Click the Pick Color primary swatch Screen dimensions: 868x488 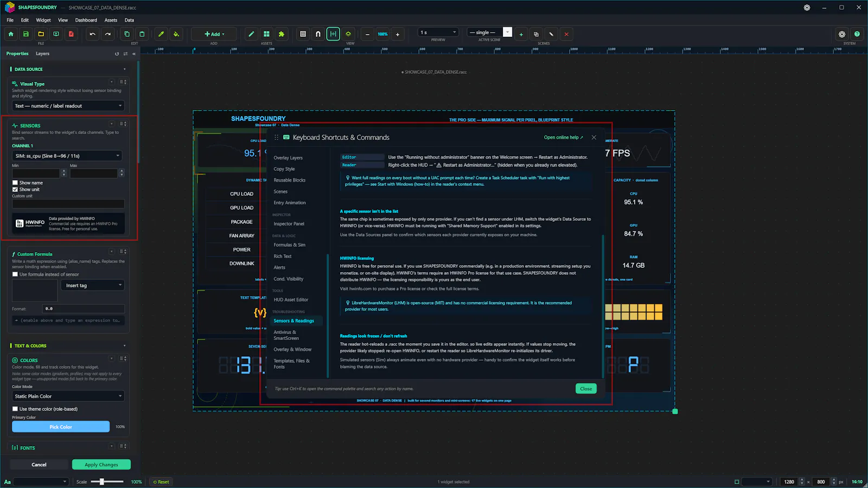61,427
